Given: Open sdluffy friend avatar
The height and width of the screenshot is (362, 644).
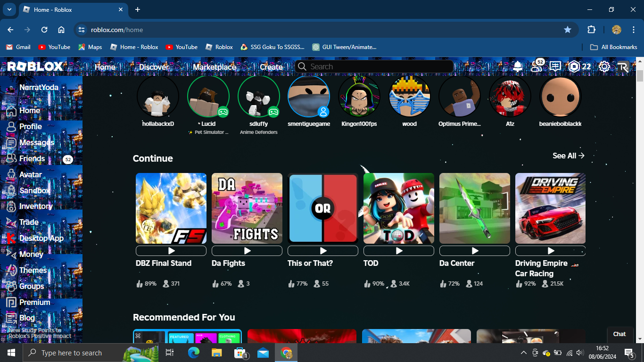Looking at the screenshot, I should (x=259, y=96).
